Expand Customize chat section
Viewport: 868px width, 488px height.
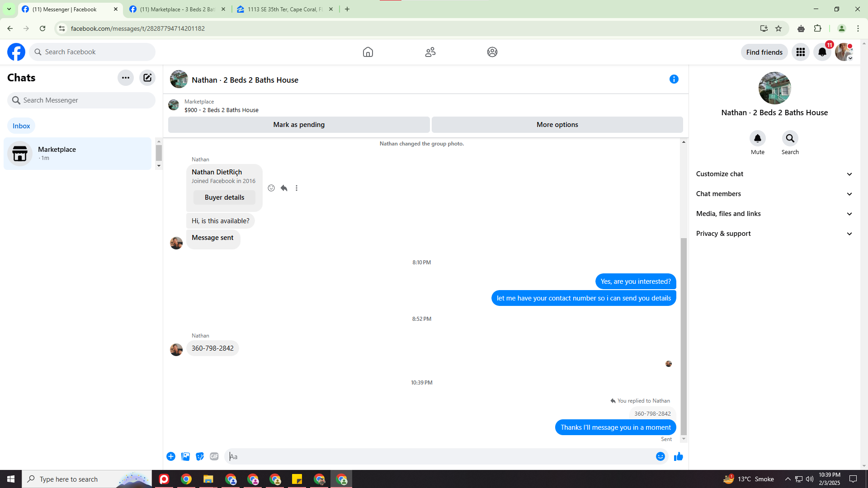tap(774, 174)
